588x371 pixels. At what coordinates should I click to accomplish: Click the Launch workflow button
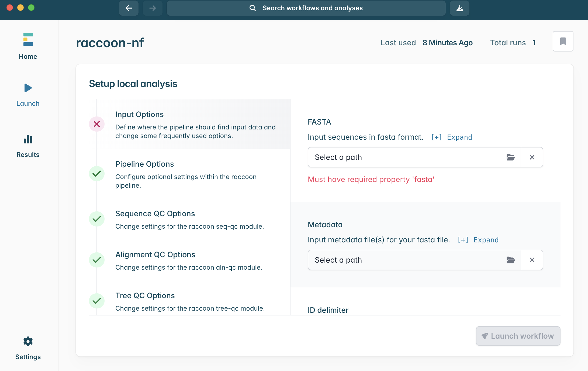tap(518, 336)
